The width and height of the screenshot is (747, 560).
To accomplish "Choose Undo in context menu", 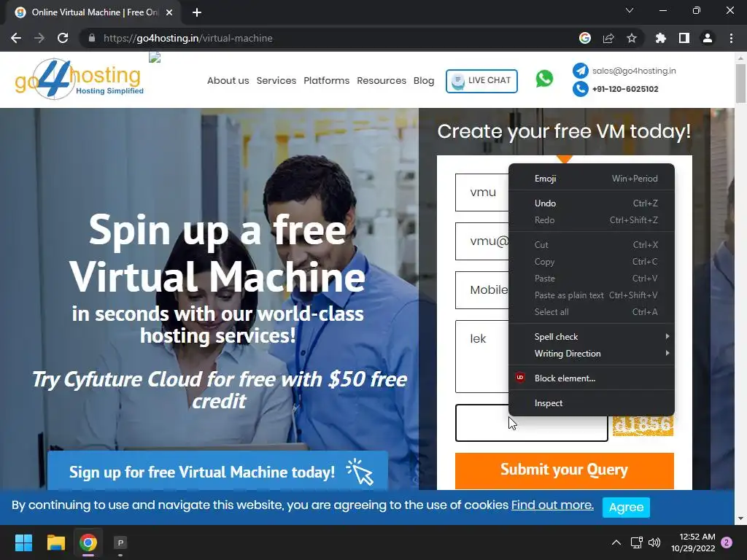I will (592, 203).
